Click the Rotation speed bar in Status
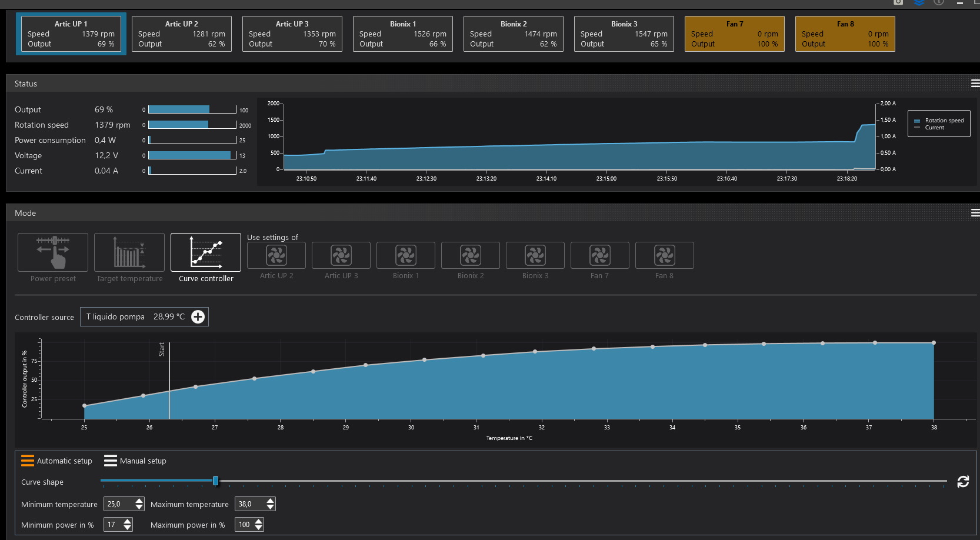The width and height of the screenshot is (980, 540). (x=192, y=125)
